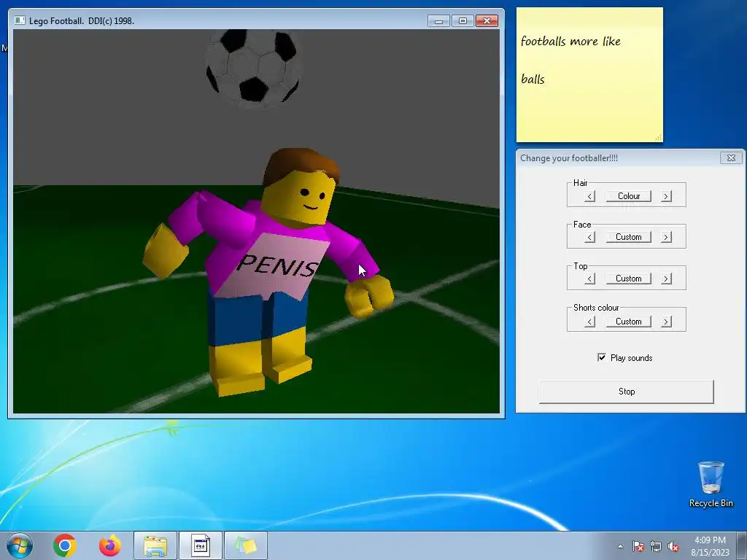Image resolution: width=747 pixels, height=560 pixels.
Task: Click the next Top arrow button
Action: [x=666, y=279]
